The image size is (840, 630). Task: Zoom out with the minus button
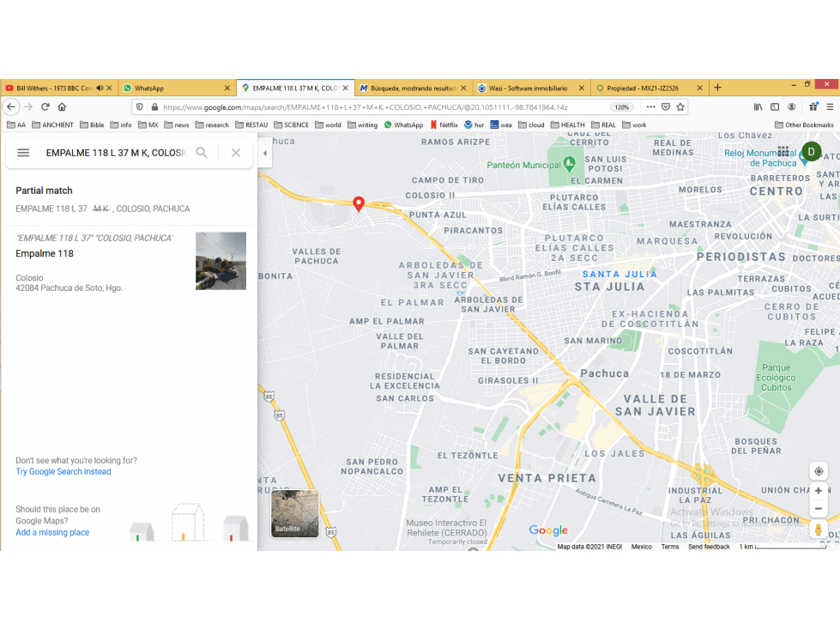click(818, 509)
